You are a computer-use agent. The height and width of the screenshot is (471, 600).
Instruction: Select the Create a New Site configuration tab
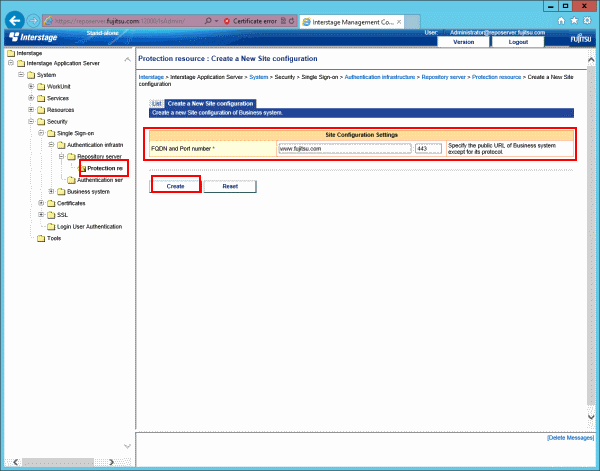coord(210,104)
